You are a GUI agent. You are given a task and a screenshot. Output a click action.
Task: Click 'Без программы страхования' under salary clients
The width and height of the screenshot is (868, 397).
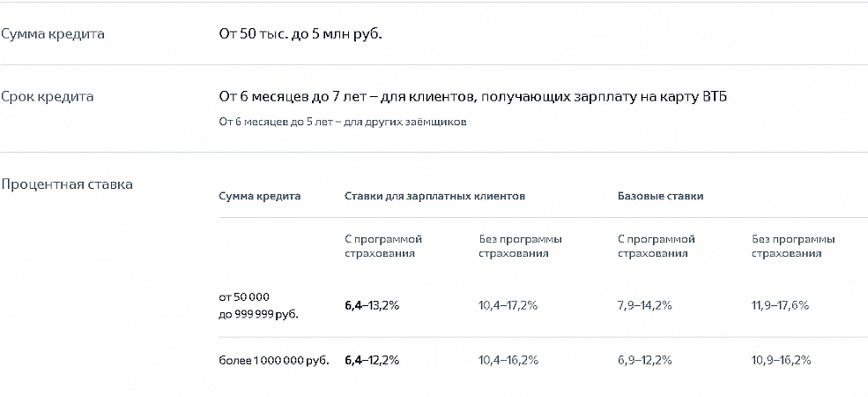pyautogui.click(x=520, y=246)
